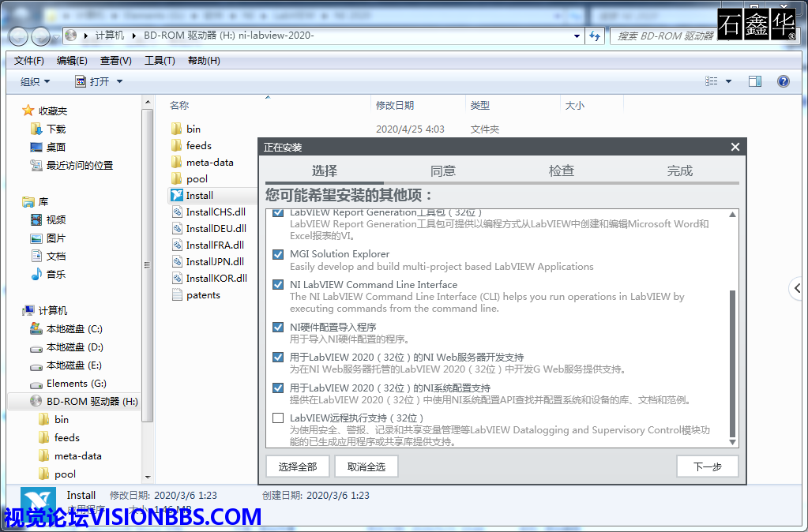
Task: Select the feeds folder in file list
Action: coord(199,145)
